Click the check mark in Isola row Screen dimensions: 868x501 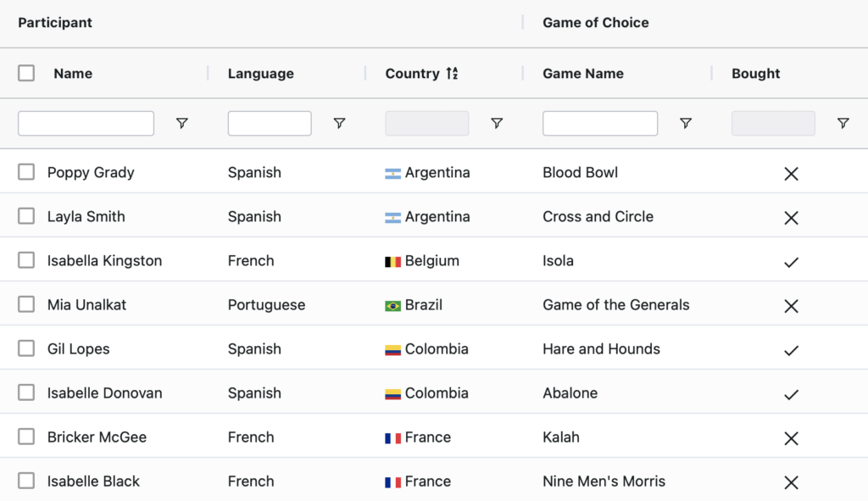pos(791,262)
